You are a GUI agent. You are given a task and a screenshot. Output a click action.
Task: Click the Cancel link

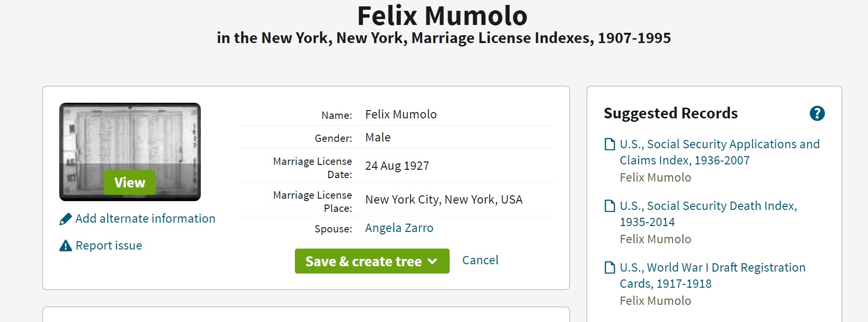(x=480, y=260)
